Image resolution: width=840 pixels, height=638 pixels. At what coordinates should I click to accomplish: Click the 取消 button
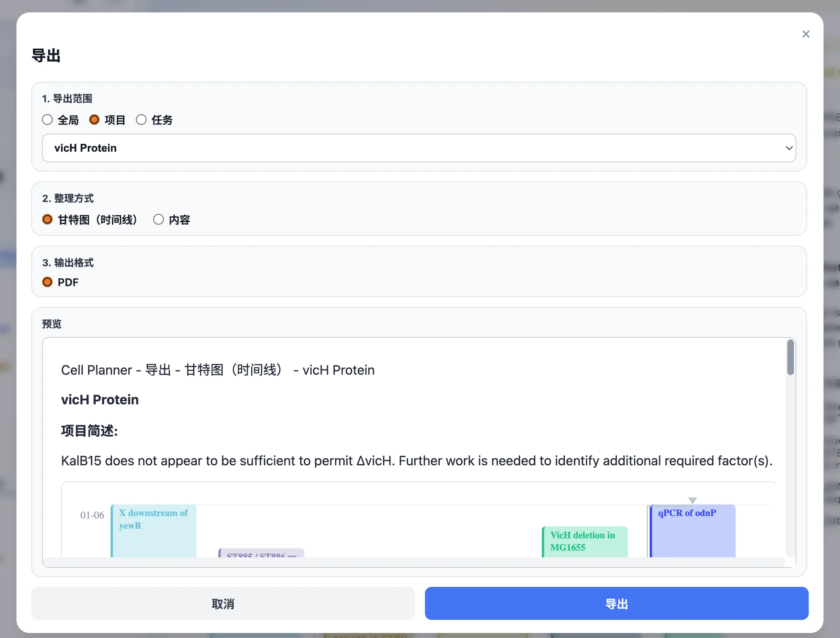(x=223, y=604)
